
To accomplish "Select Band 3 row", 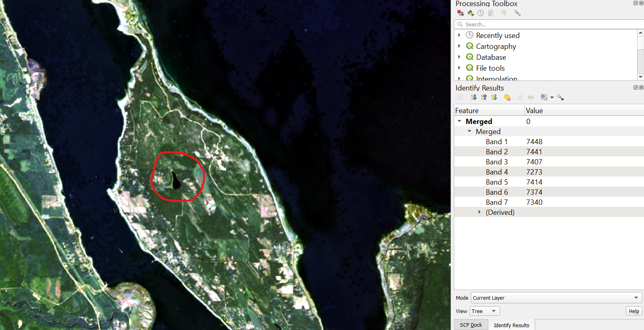I will (x=549, y=162).
